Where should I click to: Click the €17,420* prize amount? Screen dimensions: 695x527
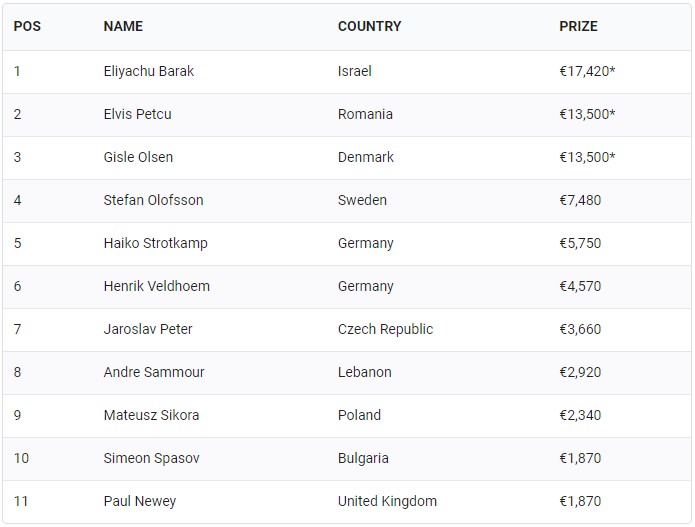(587, 71)
